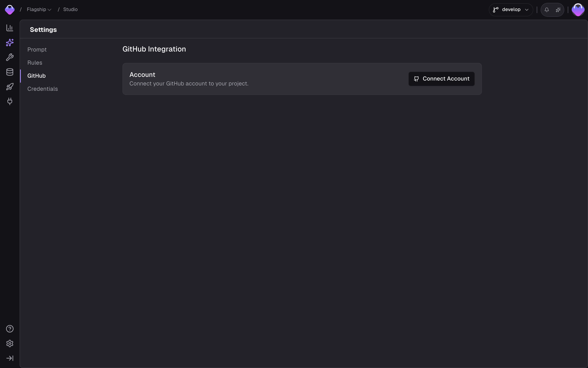Click the Settings page title
This screenshot has height=368, width=588.
(x=43, y=30)
